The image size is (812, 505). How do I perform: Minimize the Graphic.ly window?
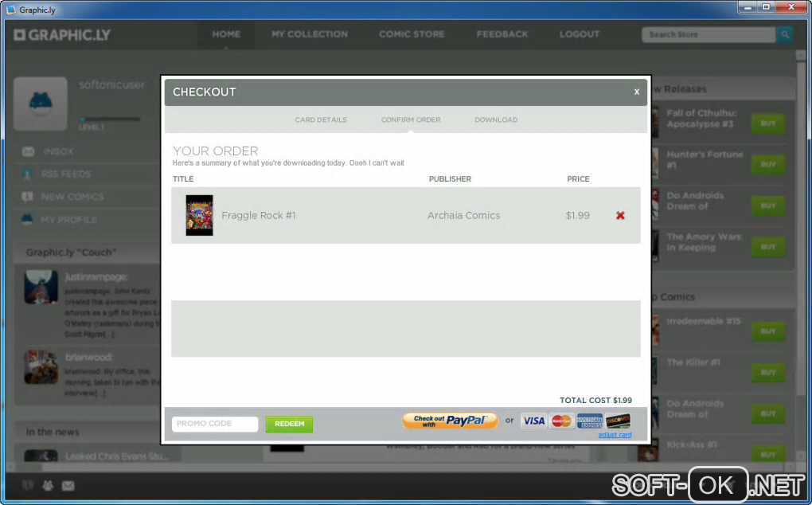pyautogui.click(x=748, y=6)
